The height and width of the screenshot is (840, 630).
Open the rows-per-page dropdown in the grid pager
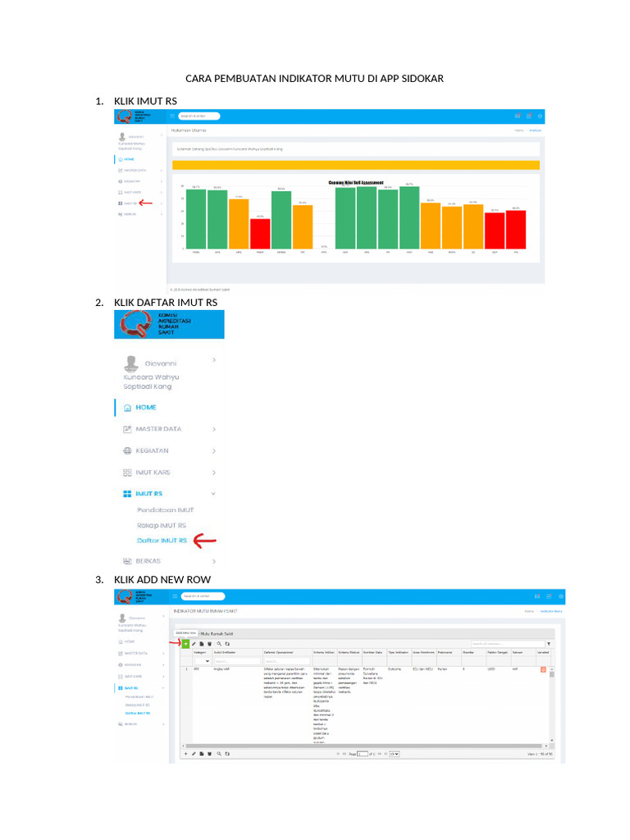click(395, 754)
